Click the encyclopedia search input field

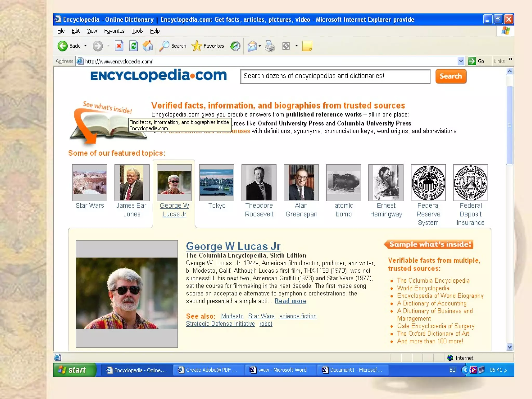[335, 76]
